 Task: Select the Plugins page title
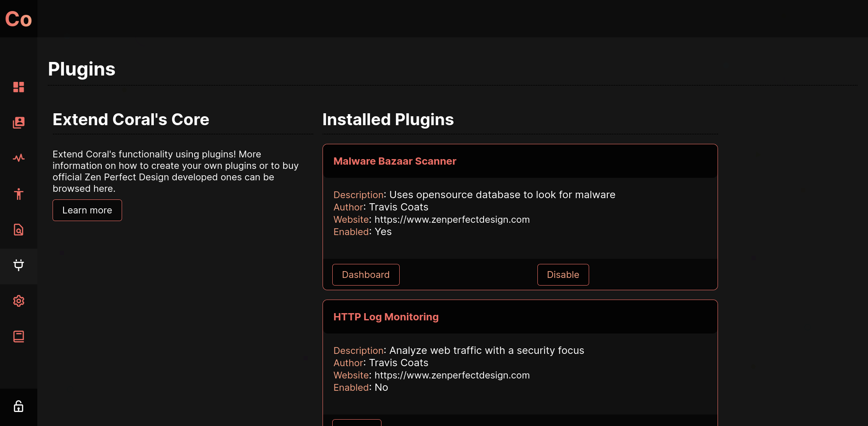[x=82, y=69]
